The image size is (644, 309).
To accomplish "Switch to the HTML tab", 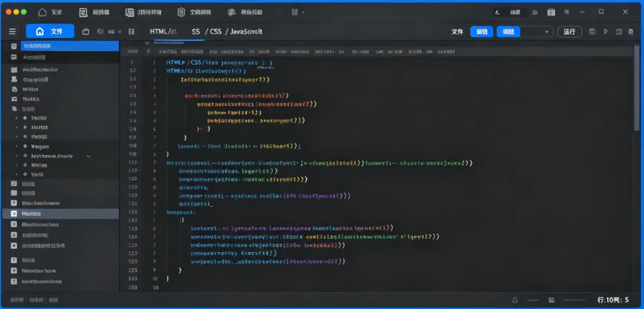I will tap(163, 32).
